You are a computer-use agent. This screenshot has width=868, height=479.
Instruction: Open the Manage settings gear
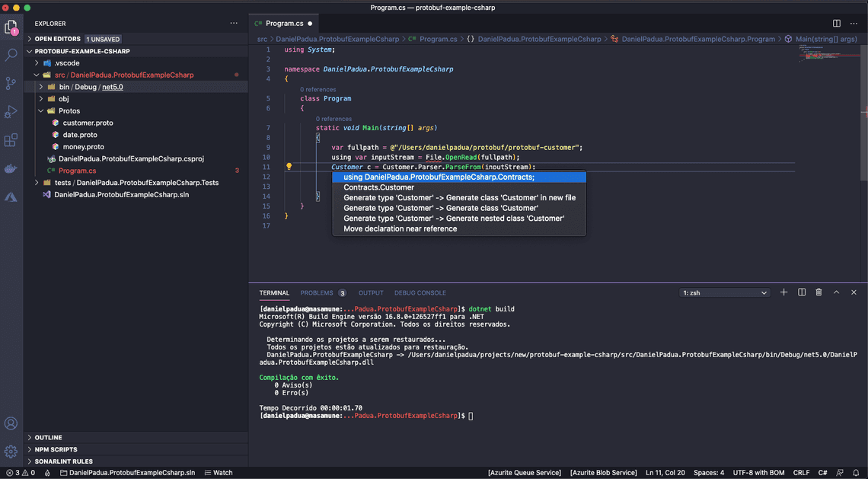pyautogui.click(x=11, y=451)
